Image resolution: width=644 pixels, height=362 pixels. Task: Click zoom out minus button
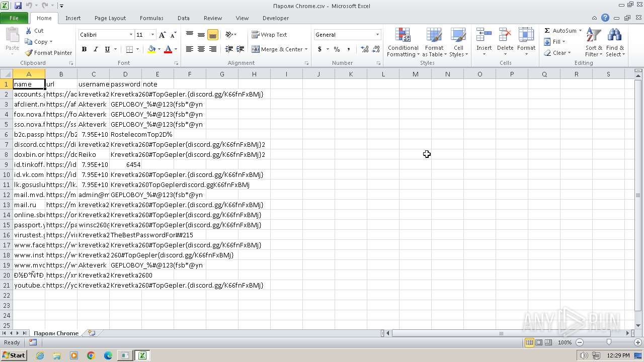pyautogui.click(x=580, y=342)
